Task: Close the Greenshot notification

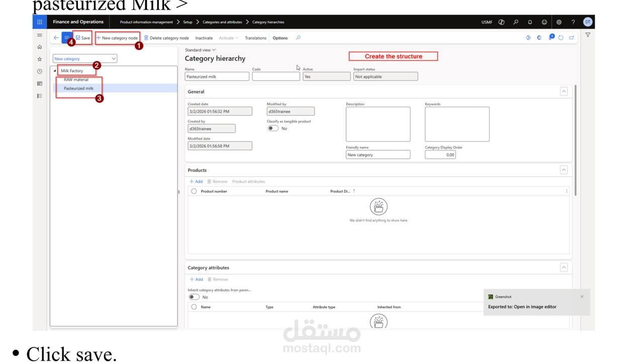Action: (582, 297)
